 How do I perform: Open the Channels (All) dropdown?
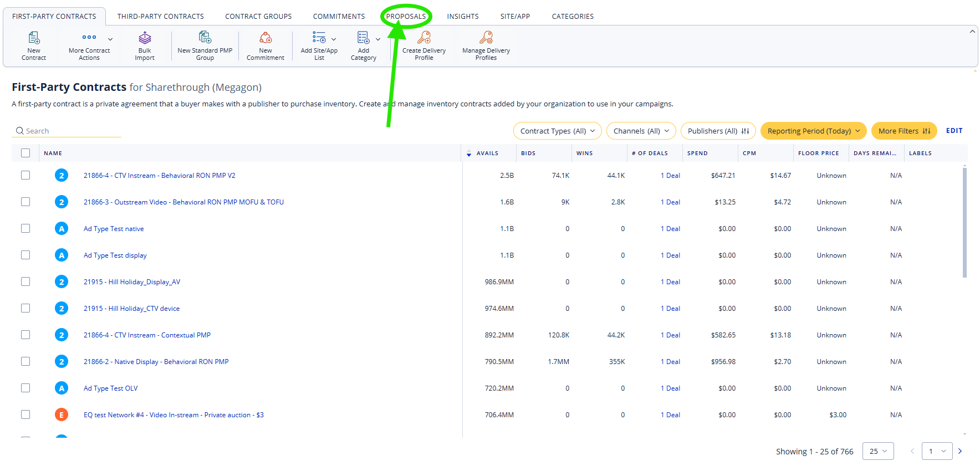click(x=641, y=131)
